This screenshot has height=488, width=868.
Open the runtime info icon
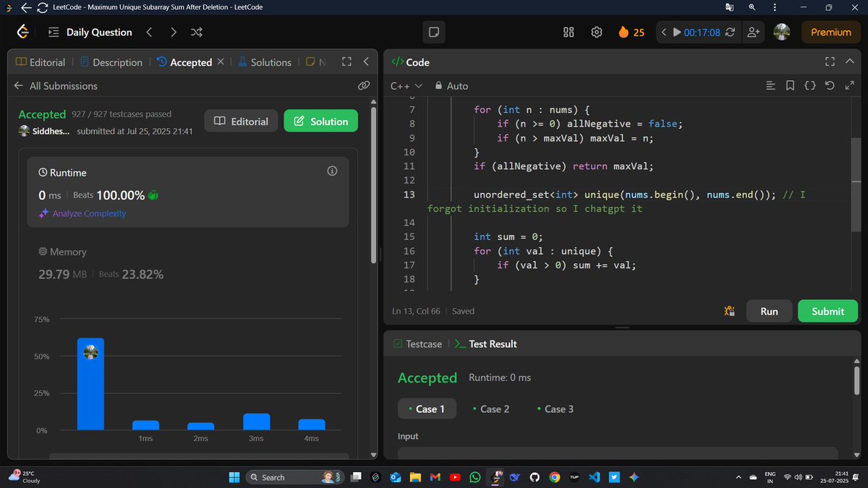pos(333,171)
